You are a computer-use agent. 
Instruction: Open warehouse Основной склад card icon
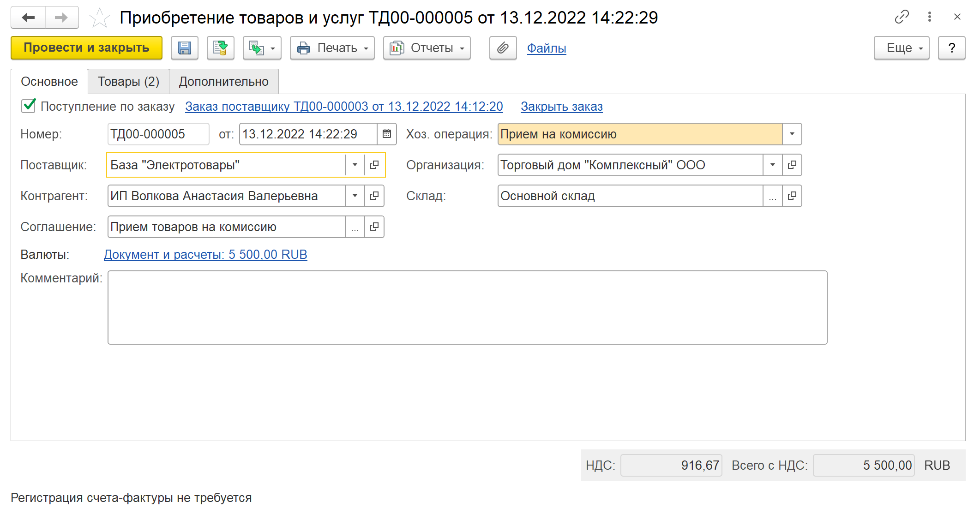pyautogui.click(x=792, y=196)
